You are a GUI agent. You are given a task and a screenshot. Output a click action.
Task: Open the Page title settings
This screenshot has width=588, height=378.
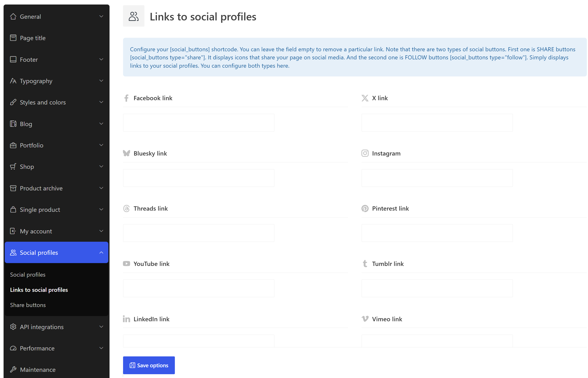point(57,38)
